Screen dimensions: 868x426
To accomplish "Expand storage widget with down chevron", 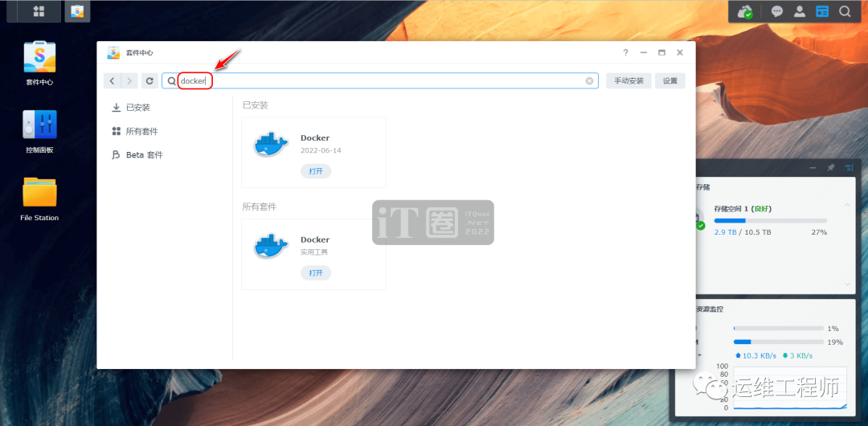I will coord(847,284).
